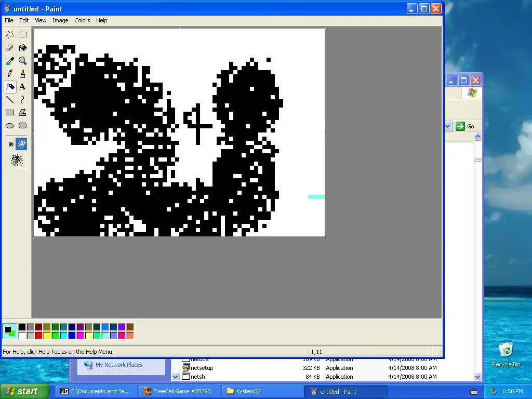Choose the medium airbrush spray size
This screenshot has height=399, width=532.
click(x=21, y=144)
